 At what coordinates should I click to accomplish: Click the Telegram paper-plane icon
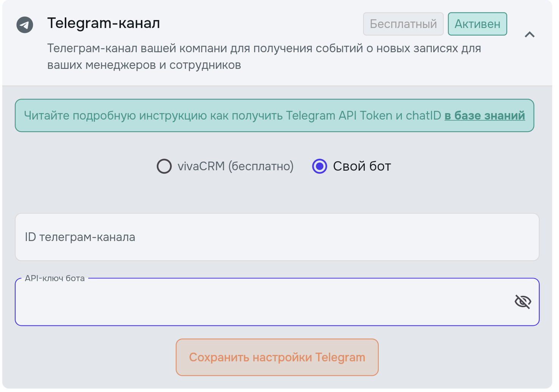[25, 25]
